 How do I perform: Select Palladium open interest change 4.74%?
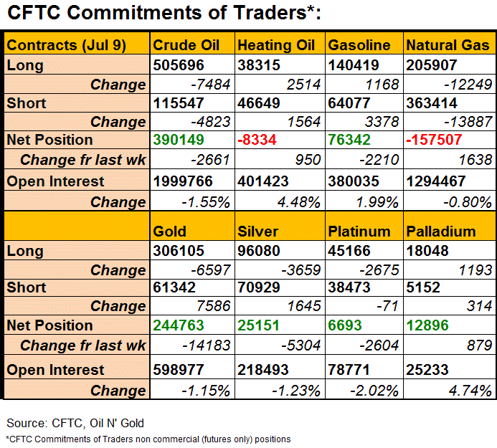coord(469,391)
